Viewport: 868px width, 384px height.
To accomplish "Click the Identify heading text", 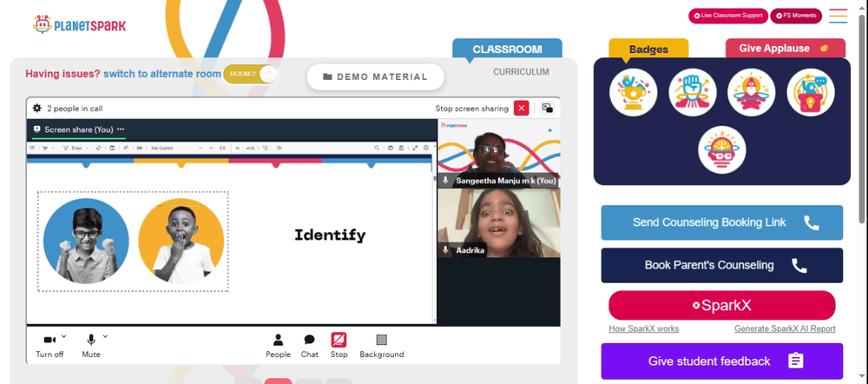I will [x=330, y=235].
